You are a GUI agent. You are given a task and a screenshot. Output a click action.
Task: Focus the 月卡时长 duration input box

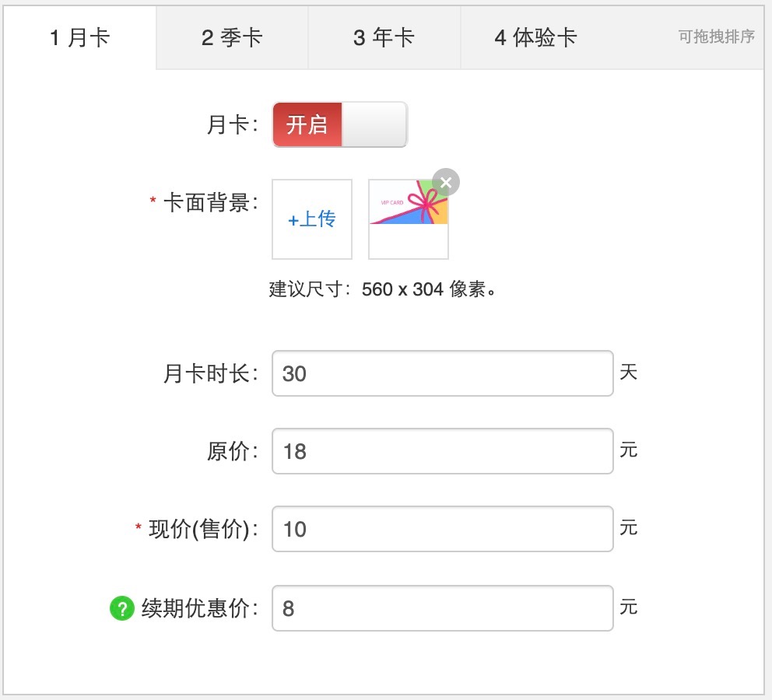pyautogui.click(x=442, y=373)
